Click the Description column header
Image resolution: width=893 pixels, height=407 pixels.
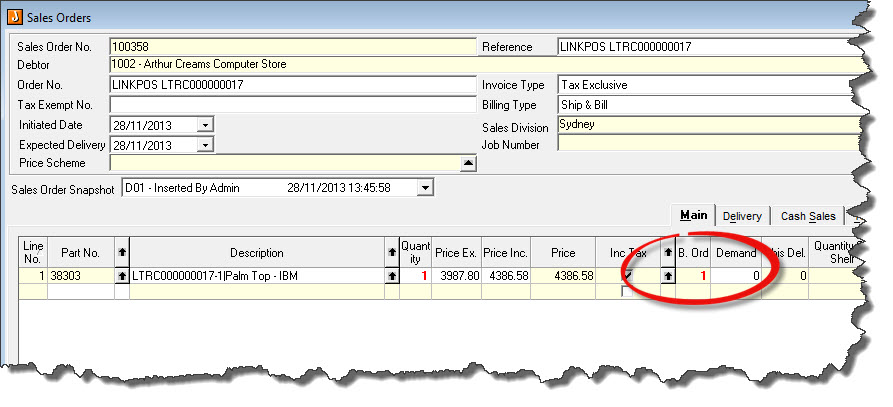pyautogui.click(x=257, y=253)
